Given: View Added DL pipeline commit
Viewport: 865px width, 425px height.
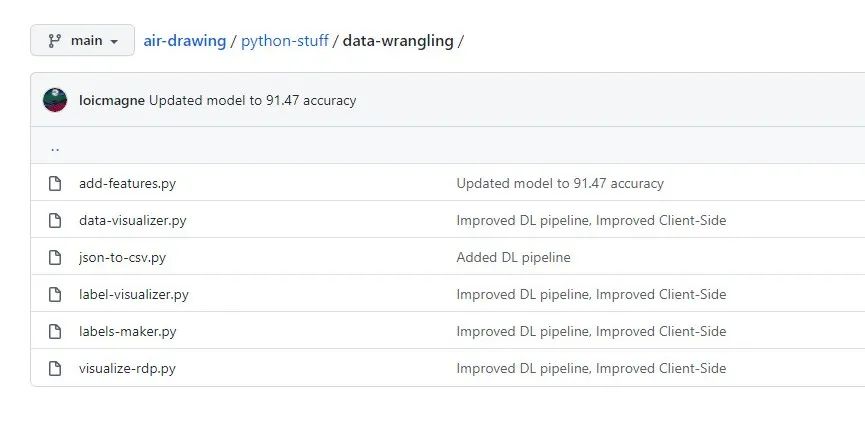Looking at the screenshot, I should [x=514, y=257].
